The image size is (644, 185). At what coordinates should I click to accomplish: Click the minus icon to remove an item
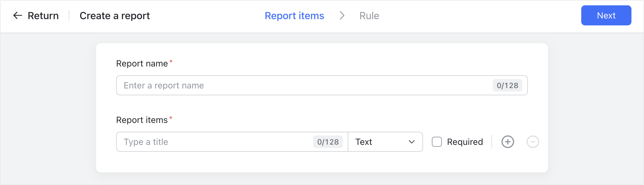(x=533, y=142)
